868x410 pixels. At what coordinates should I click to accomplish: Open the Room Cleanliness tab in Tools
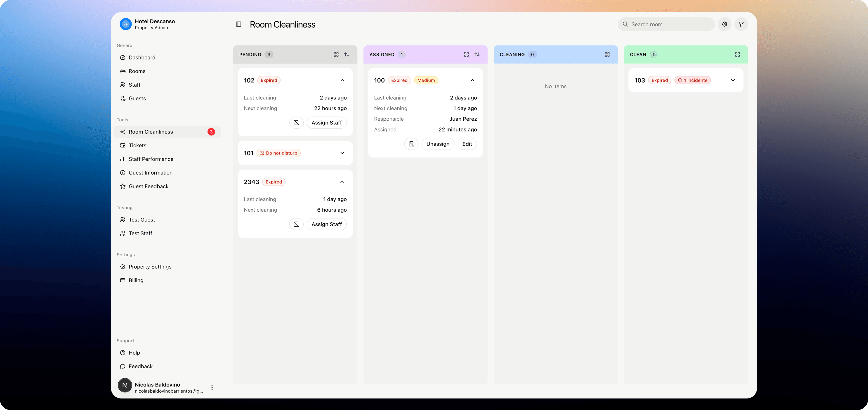click(x=151, y=131)
